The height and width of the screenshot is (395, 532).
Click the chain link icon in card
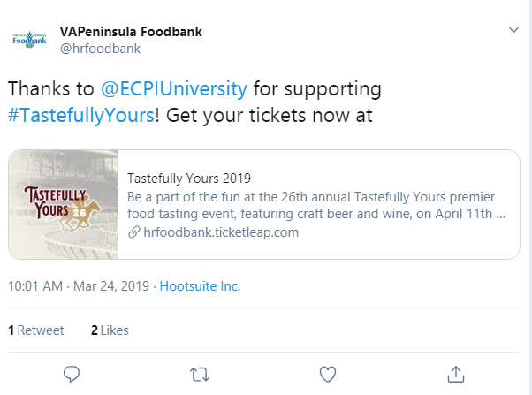(x=134, y=232)
